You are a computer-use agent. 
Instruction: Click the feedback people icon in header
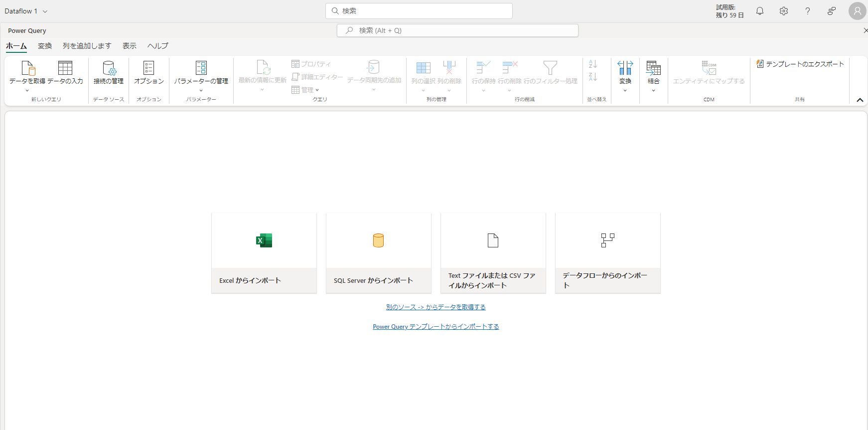point(832,11)
